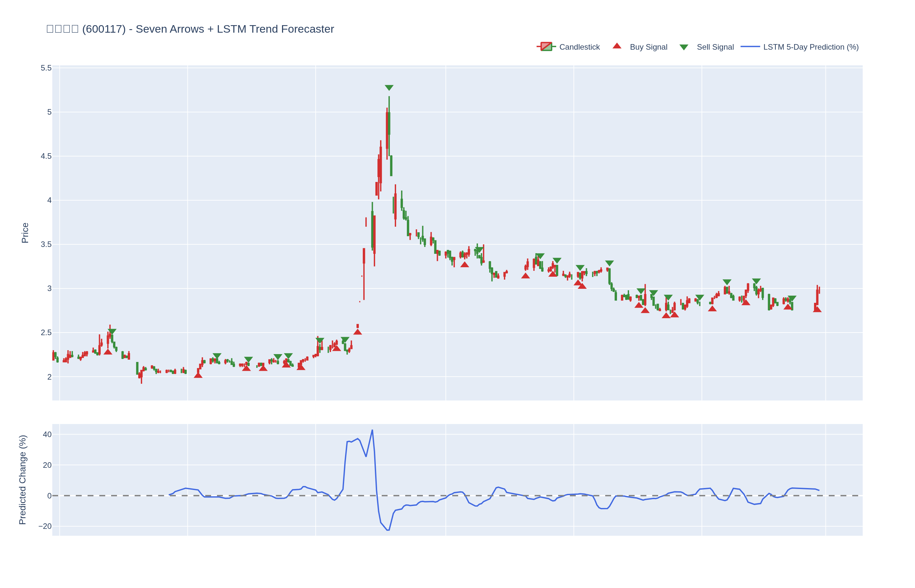Screen dimensions: 915x588
Task: Click the 5.5 tick label on the price axis
Action: 46,68
